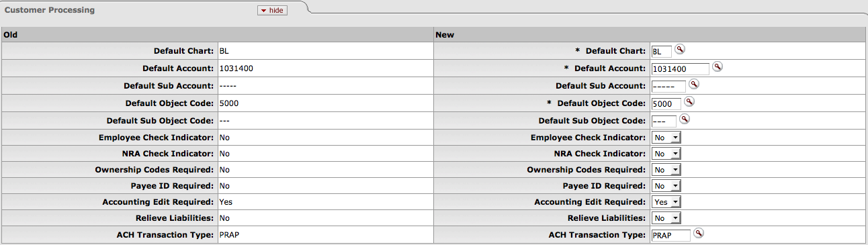Image resolution: width=868 pixels, height=245 pixels.
Task: Open lookup icon for Default Object Code
Action: [x=689, y=101]
